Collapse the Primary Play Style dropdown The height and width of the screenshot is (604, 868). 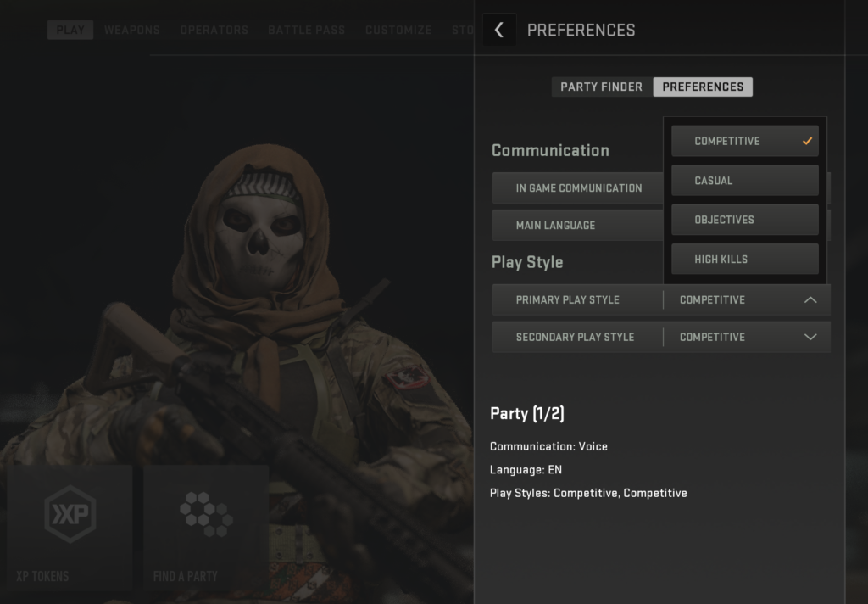tap(810, 299)
